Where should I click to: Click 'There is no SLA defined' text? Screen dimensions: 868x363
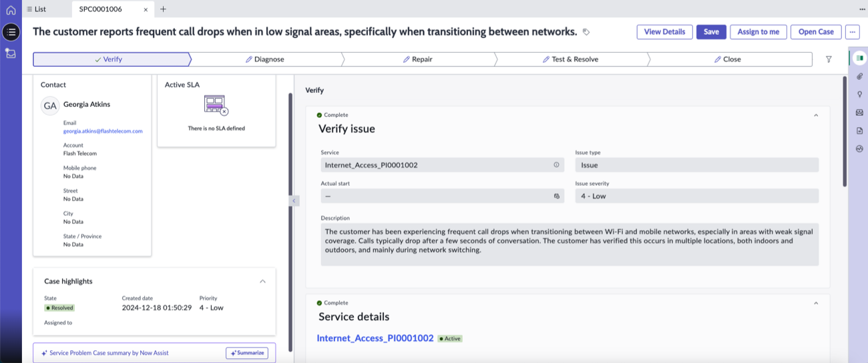pyautogui.click(x=216, y=128)
